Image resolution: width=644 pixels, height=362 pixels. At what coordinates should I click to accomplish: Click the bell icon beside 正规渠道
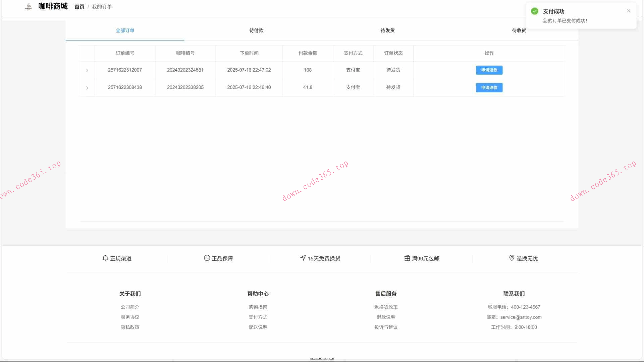(x=105, y=258)
